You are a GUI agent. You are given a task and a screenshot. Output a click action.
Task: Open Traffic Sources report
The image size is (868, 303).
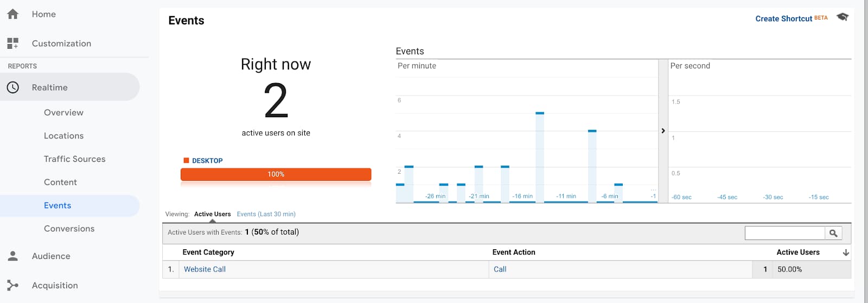tap(75, 159)
